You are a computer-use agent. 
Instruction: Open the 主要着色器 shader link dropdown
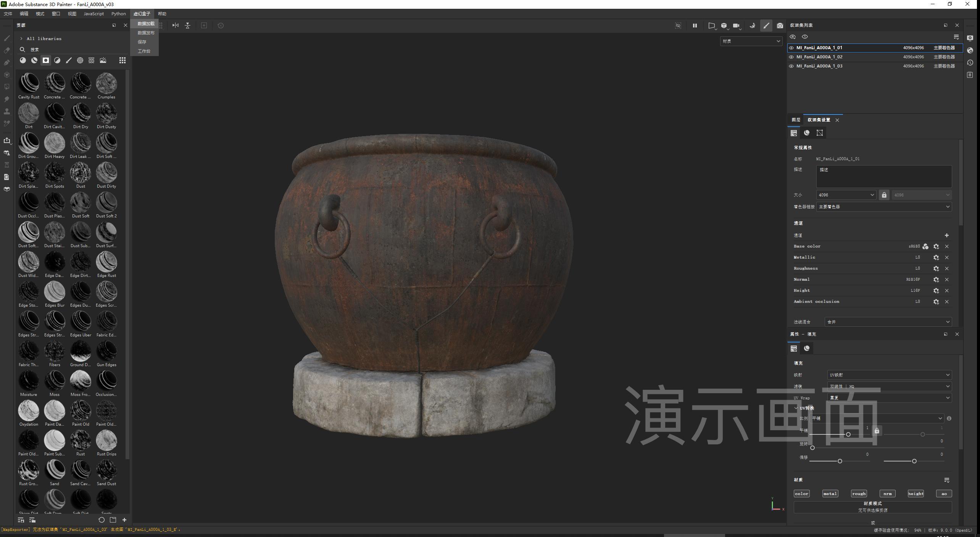(884, 207)
